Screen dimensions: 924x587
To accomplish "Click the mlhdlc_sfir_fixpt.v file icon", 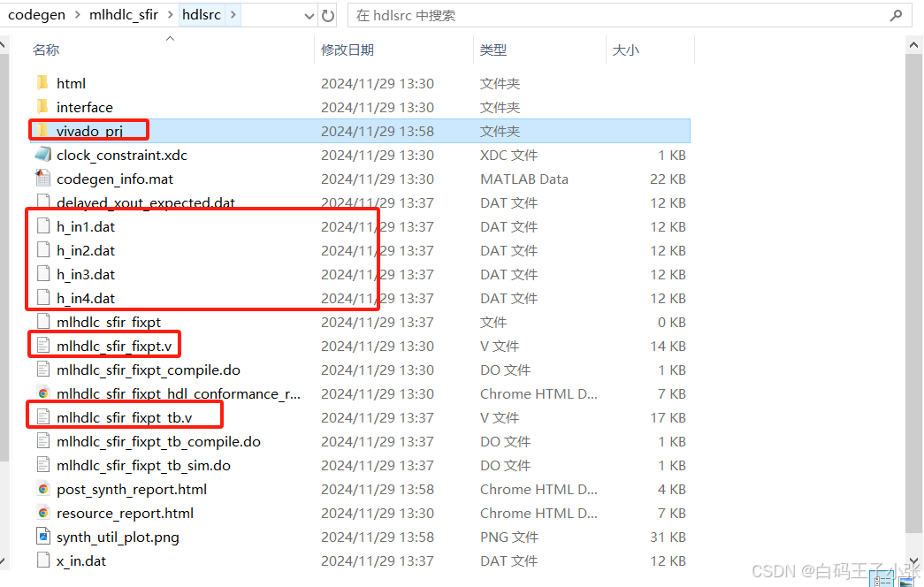I will click(43, 346).
